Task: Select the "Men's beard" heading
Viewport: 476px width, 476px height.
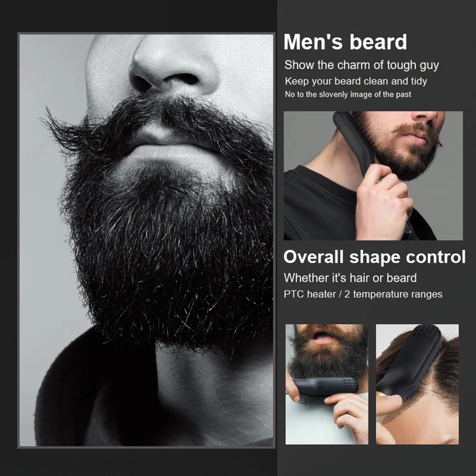Action: tap(345, 42)
